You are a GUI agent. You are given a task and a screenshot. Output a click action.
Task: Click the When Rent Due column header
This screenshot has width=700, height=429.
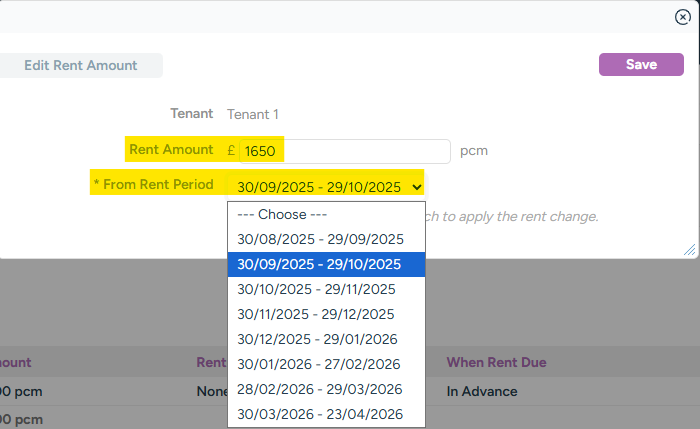click(x=496, y=362)
